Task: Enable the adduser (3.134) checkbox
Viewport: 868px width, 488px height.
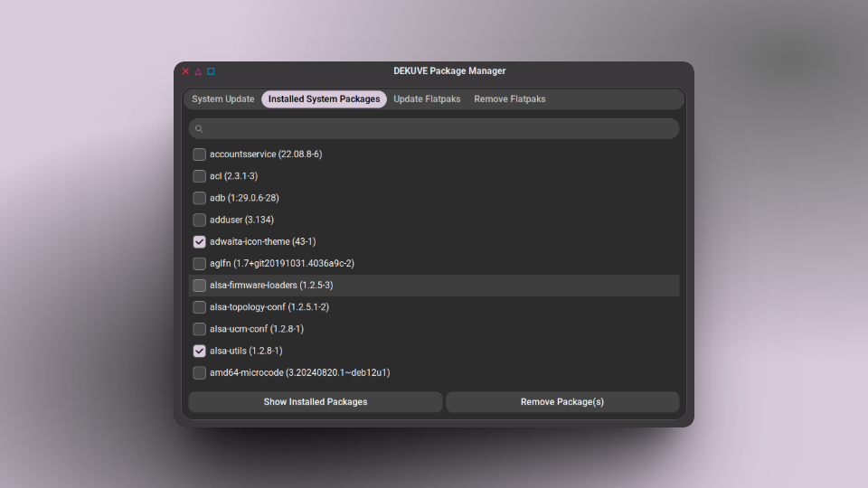Action: (199, 220)
